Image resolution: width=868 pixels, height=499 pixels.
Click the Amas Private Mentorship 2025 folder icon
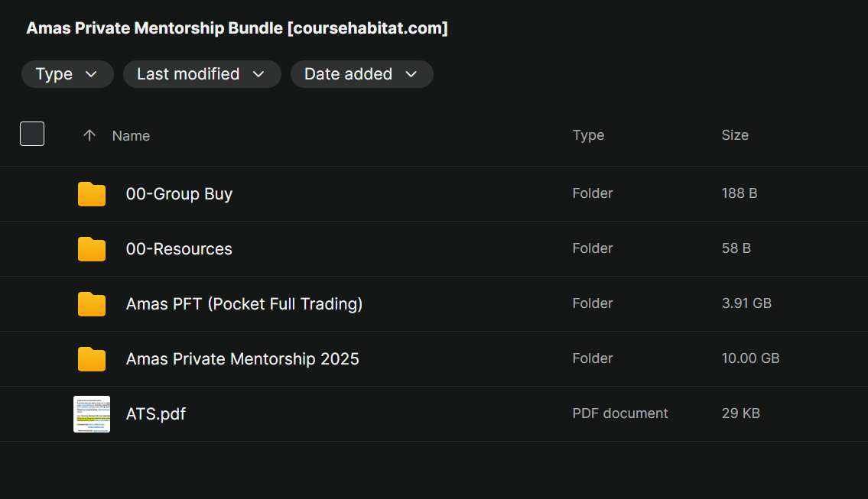[91, 359]
